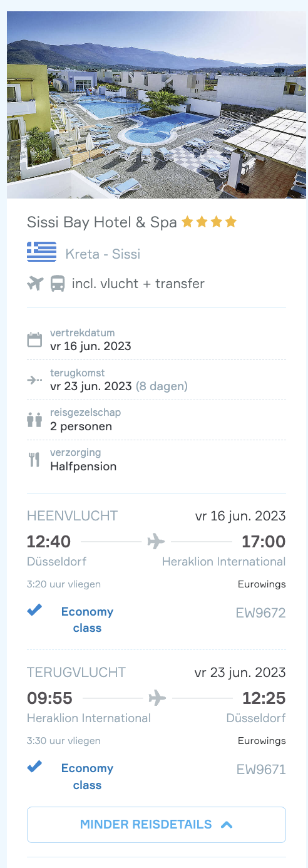Click the bus transfer icon

point(58,284)
